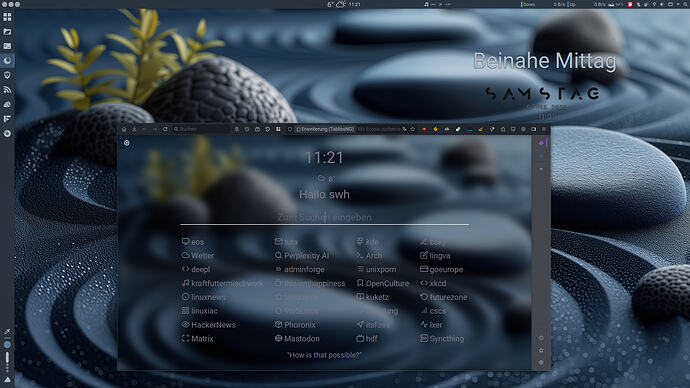Open the deepl shortcut link

tap(196, 269)
